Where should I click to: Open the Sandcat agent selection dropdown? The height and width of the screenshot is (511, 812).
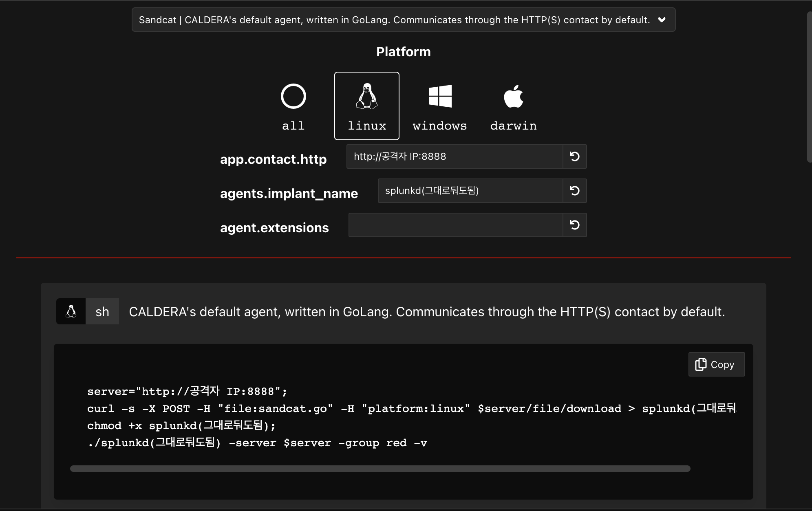tap(395, 20)
